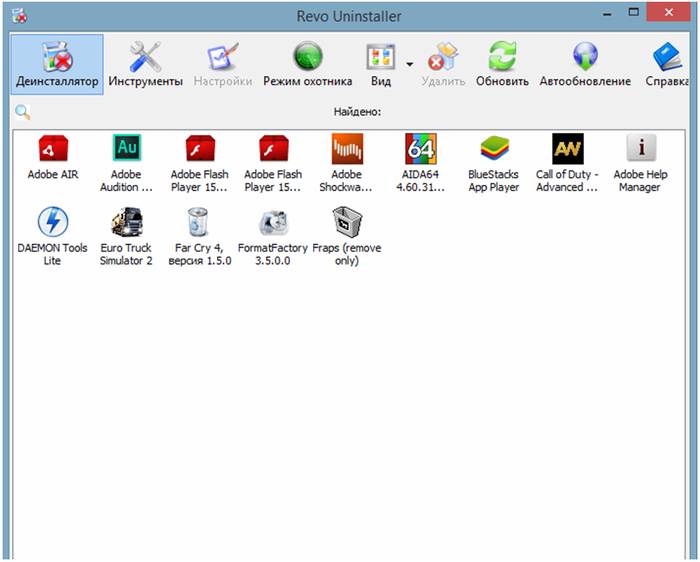This screenshot has height=562, width=700.
Task: Select the Adobe Audition program icon
Action: tap(126, 150)
